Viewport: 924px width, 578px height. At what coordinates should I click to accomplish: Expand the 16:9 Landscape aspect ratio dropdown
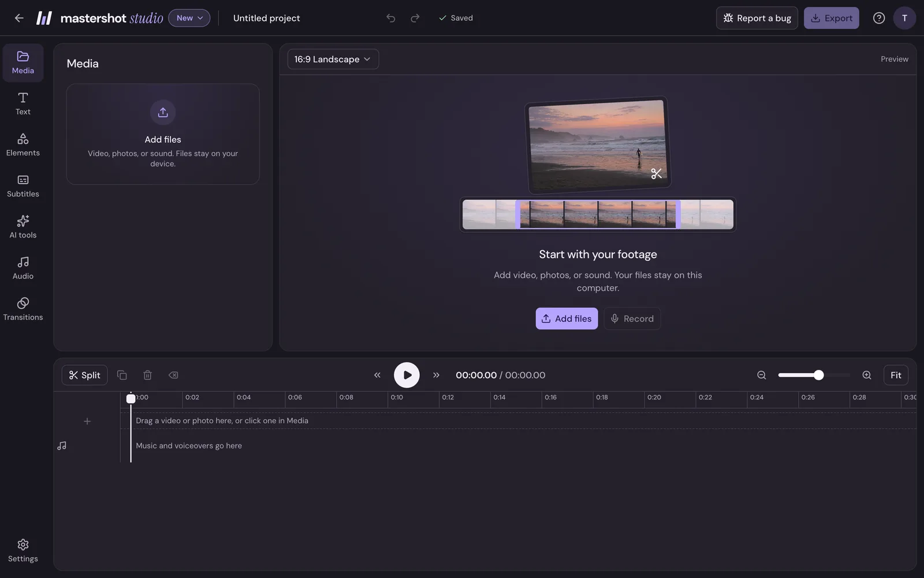(x=333, y=59)
